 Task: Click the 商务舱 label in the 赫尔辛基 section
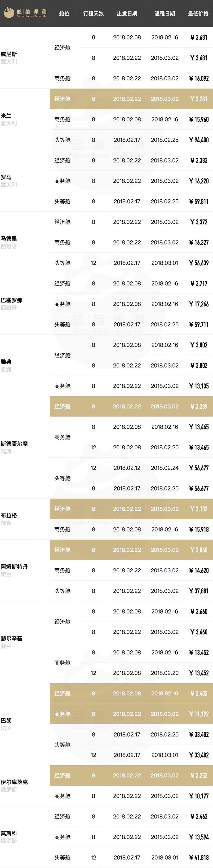62,662
